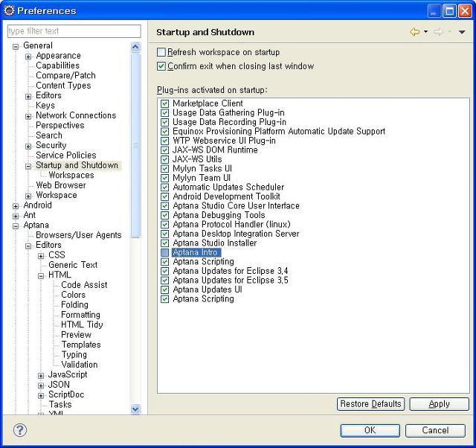
Task: Collapse the HTML tree node
Action: pos(41,276)
